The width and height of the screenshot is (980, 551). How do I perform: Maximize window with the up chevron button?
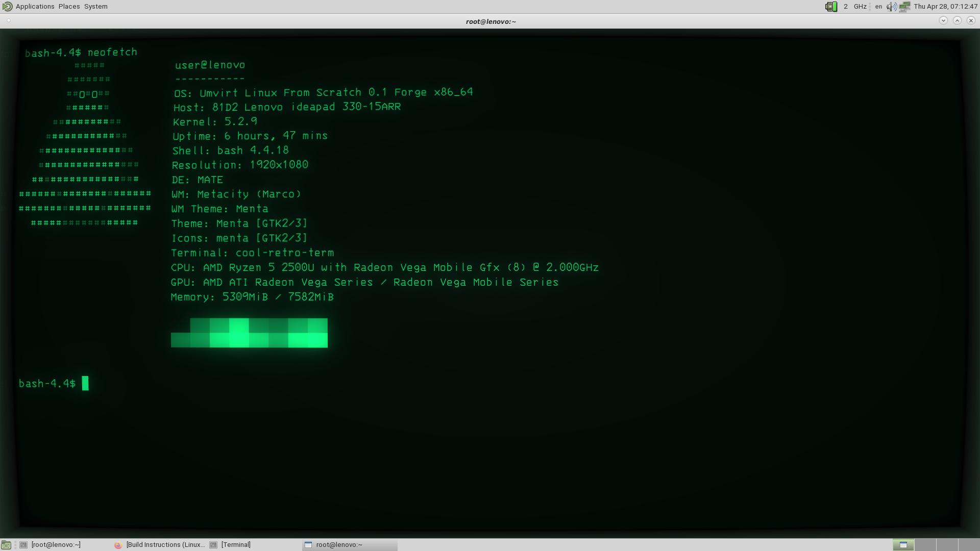(x=957, y=20)
